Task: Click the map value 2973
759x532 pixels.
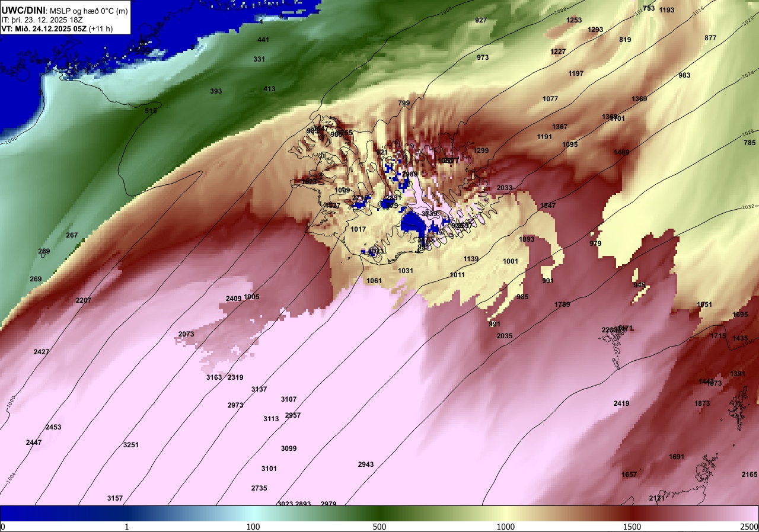Action: (235, 405)
